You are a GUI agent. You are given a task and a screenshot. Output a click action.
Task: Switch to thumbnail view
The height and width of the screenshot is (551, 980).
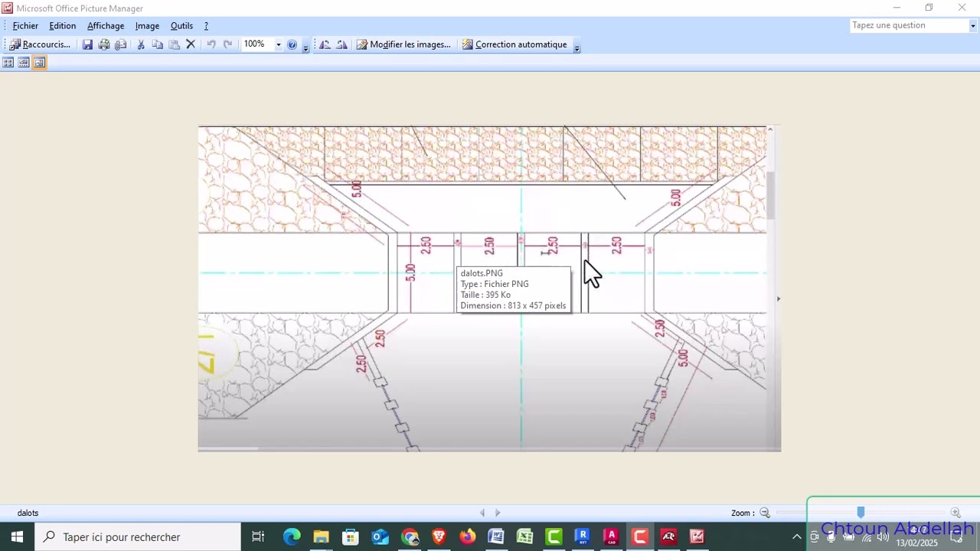(8, 63)
